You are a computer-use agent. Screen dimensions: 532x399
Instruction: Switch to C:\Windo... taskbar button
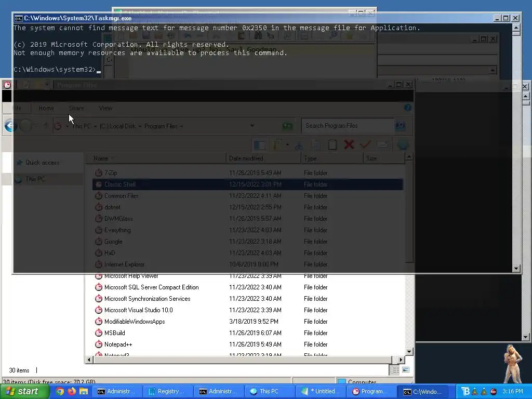[x=422, y=392]
